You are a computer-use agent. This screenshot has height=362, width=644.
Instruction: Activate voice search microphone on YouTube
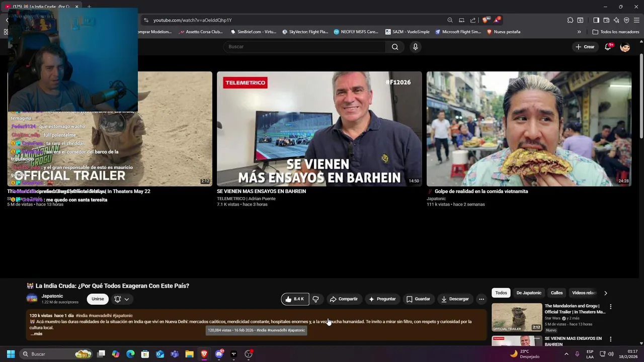[x=415, y=47]
